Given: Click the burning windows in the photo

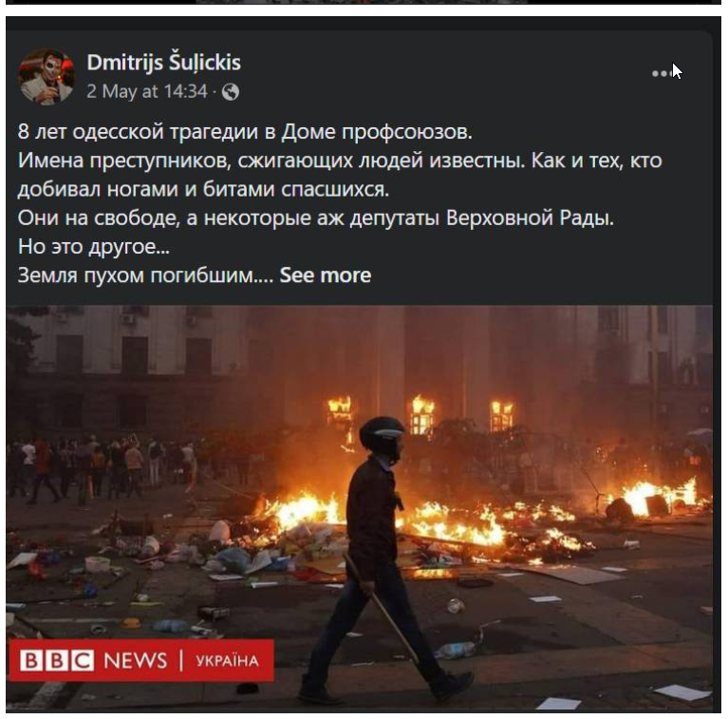Looking at the screenshot, I should (x=420, y=416).
